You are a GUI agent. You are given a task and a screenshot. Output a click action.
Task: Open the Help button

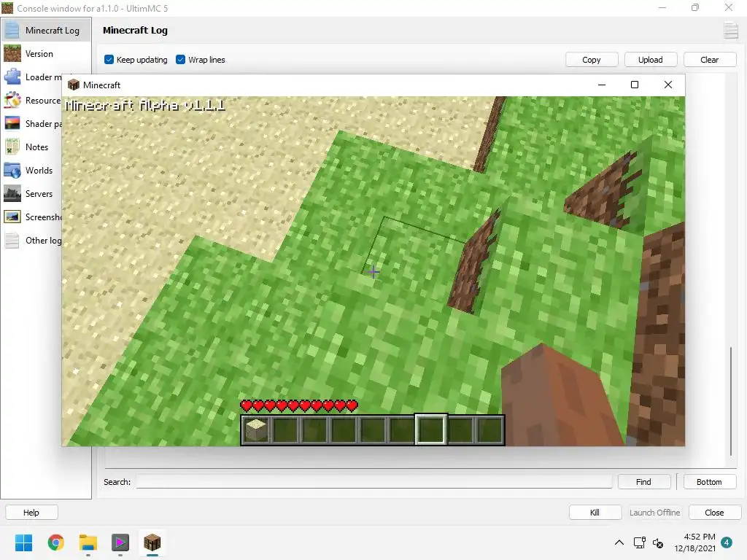point(31,513)
